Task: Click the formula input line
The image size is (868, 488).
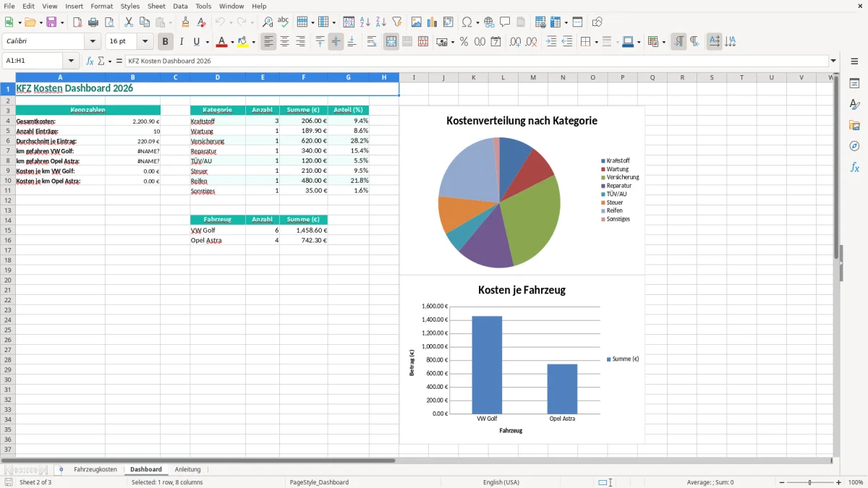Action: [476, 61]
